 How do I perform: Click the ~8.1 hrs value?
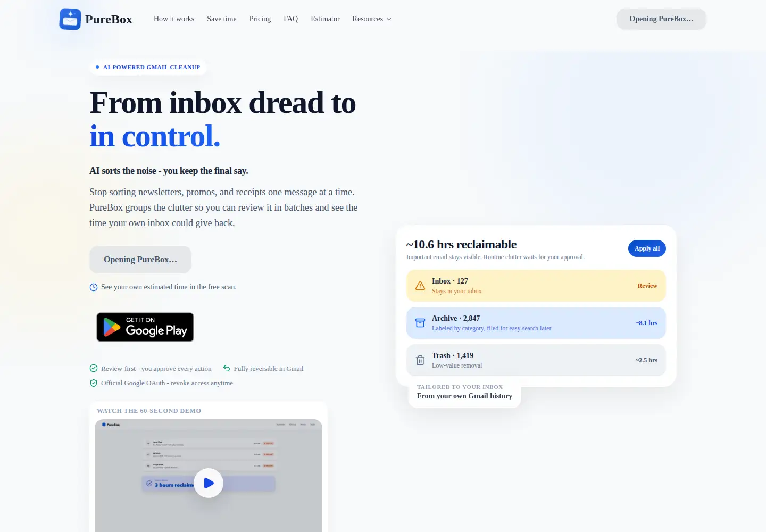[646, 323]
